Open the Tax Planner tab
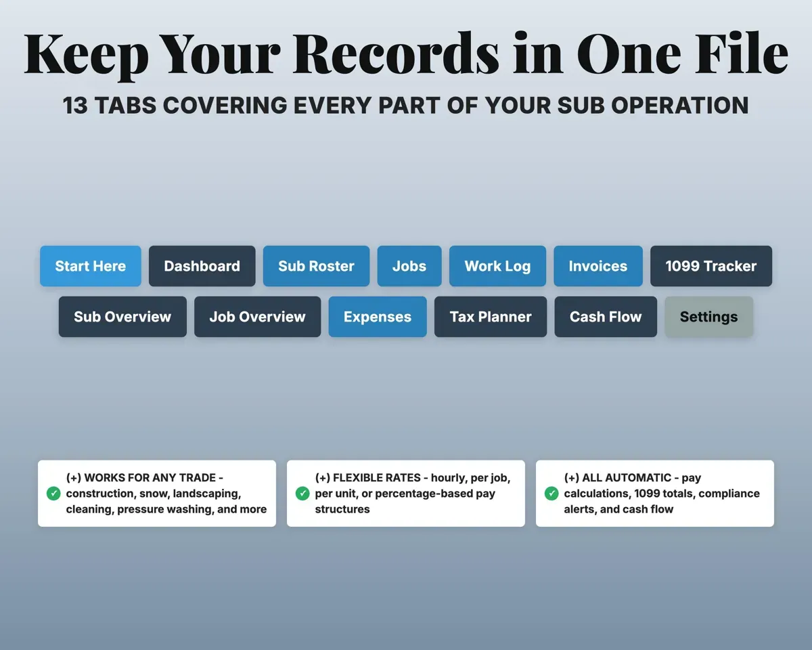The image size is (812, 650). click(491, 317)
